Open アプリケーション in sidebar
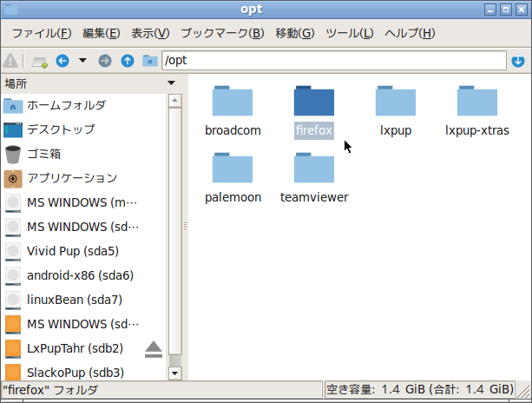The image size is (532, 403). 83,179
